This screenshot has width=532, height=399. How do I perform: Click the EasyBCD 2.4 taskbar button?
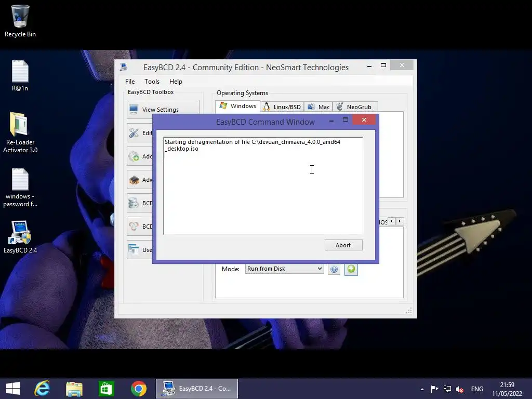tap(197, 389)
